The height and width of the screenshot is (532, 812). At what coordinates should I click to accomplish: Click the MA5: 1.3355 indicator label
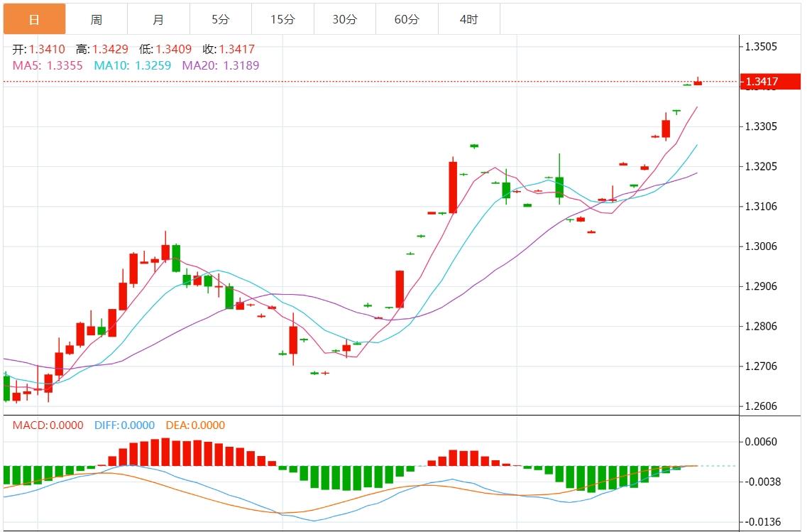pos(48,65)
